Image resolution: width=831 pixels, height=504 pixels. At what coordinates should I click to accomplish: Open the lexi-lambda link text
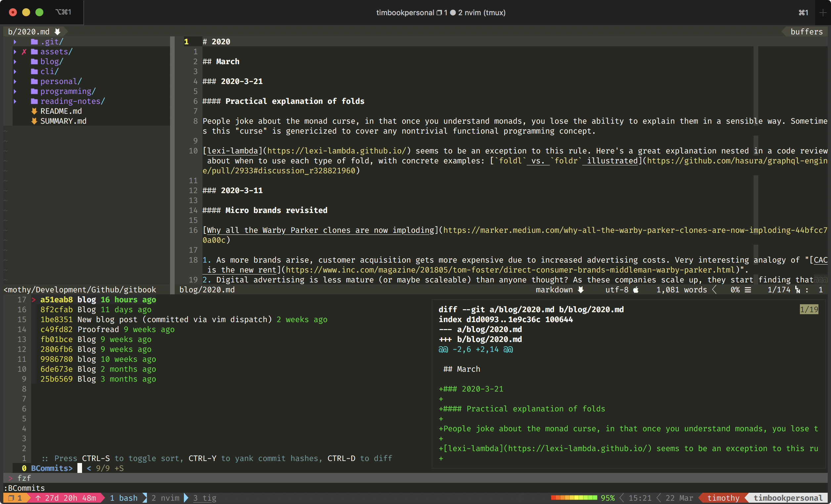point(232,151)
